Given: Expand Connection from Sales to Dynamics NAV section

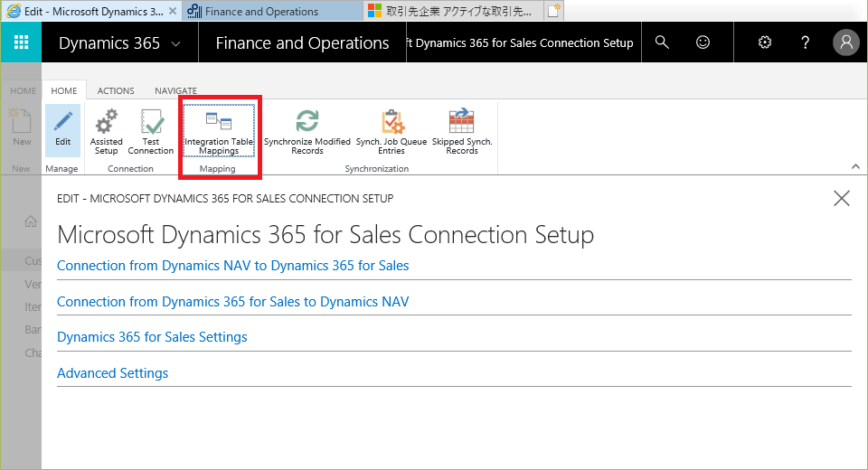Looking at the screenshot, I should tap(232, 302).
